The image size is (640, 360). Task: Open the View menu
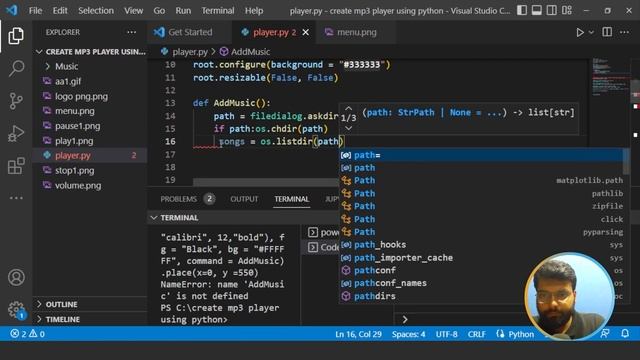[133, 11]
